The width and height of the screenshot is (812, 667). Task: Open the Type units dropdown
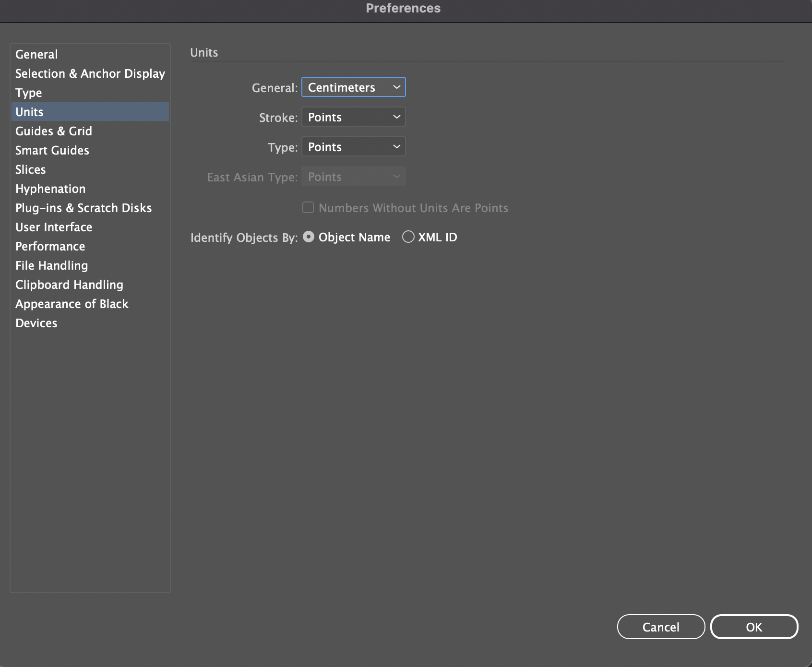point(353,147)
